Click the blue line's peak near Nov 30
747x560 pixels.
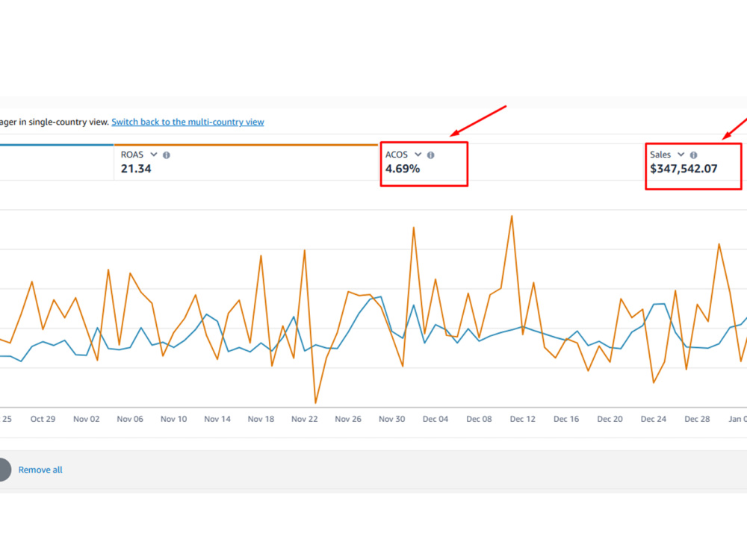(x=381, y=296)
